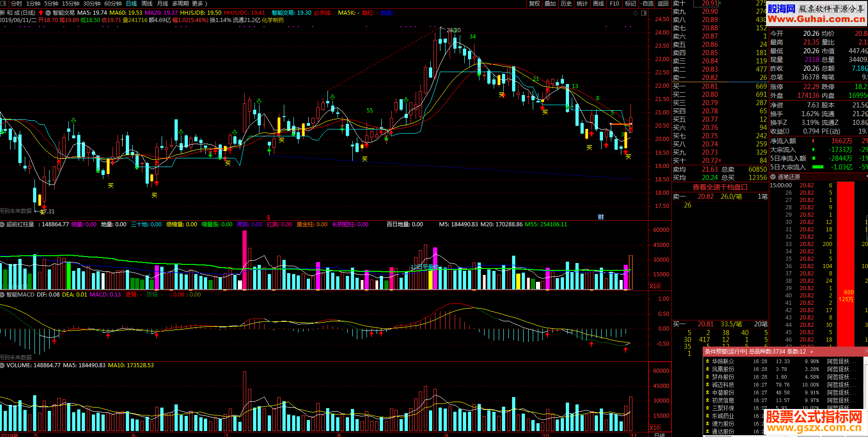The height and width of the screenshot is (437, 868).
Task: Click 诚迈科技 alert row
Action: pyautogui.click(x=783, y=385)
